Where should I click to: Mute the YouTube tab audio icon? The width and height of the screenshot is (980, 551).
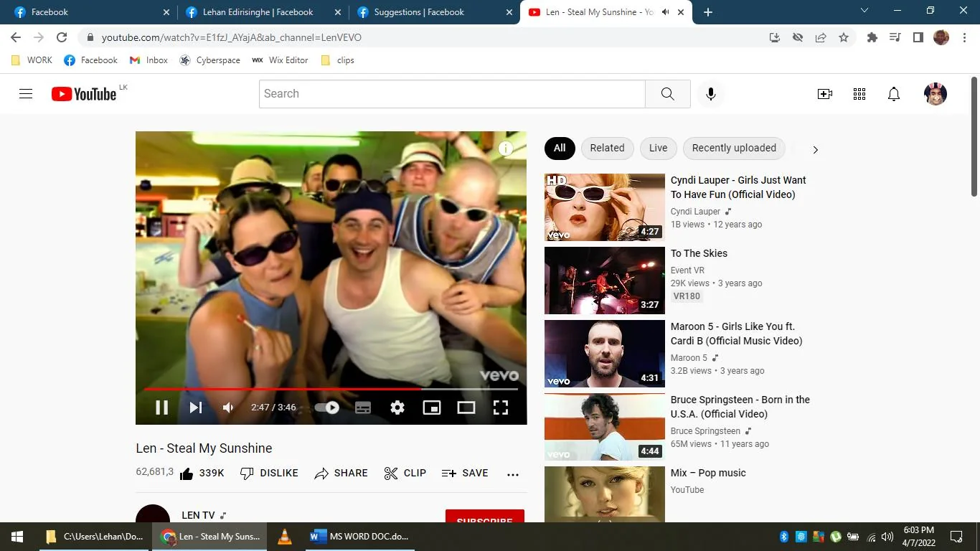click(666, 12)
